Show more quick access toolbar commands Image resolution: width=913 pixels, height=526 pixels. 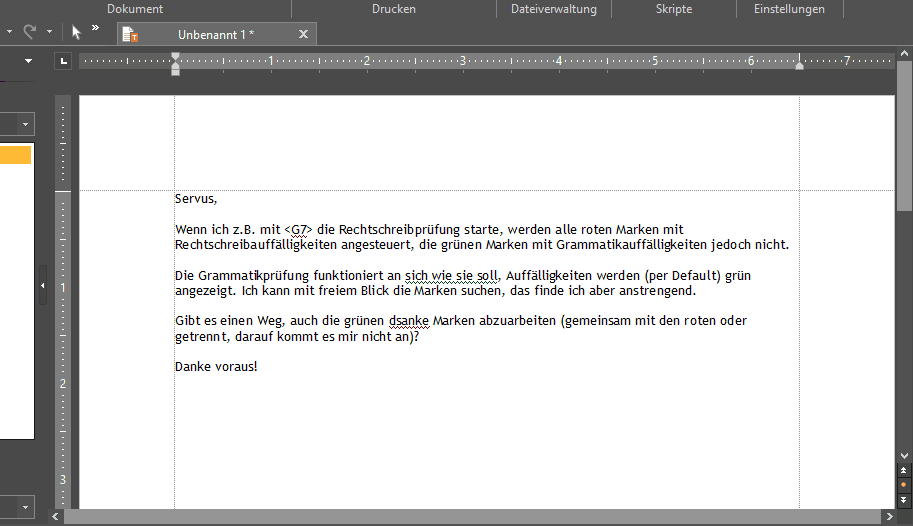(x=95, y=27)
